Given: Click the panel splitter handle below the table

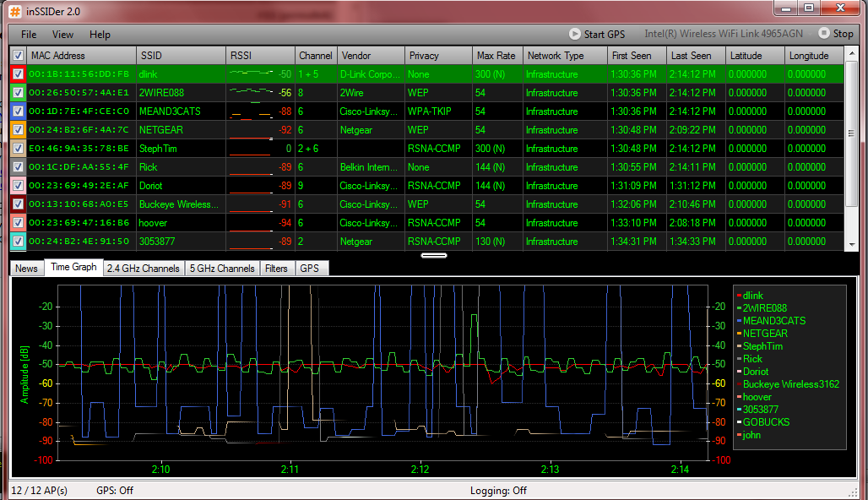Looking at the screenshot, I should tap(434, 255).
